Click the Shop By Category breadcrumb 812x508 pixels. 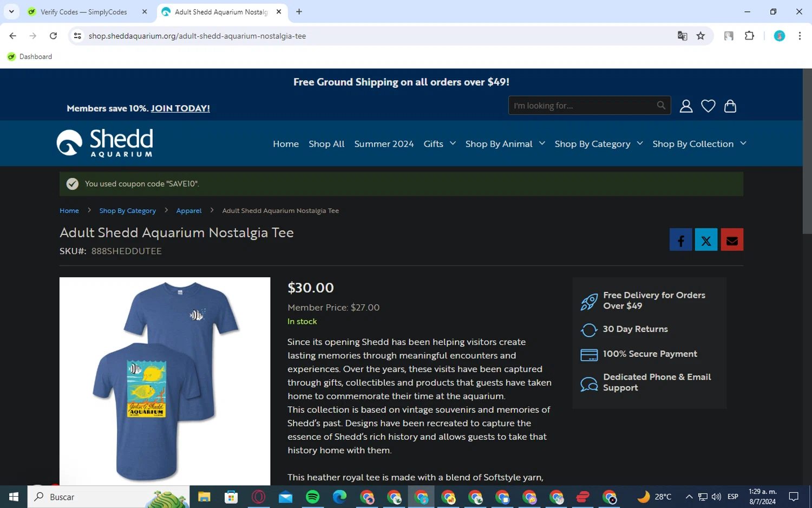point(128,211)
